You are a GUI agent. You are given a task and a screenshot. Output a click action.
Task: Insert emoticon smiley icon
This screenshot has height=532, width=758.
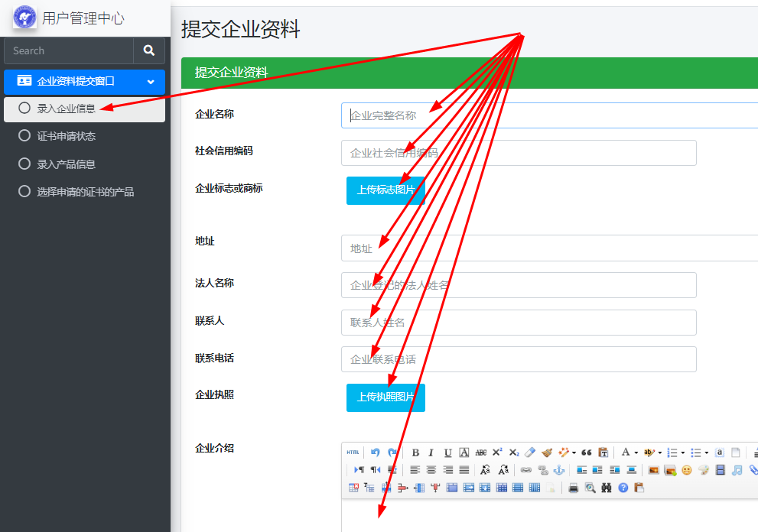[686, 470]
